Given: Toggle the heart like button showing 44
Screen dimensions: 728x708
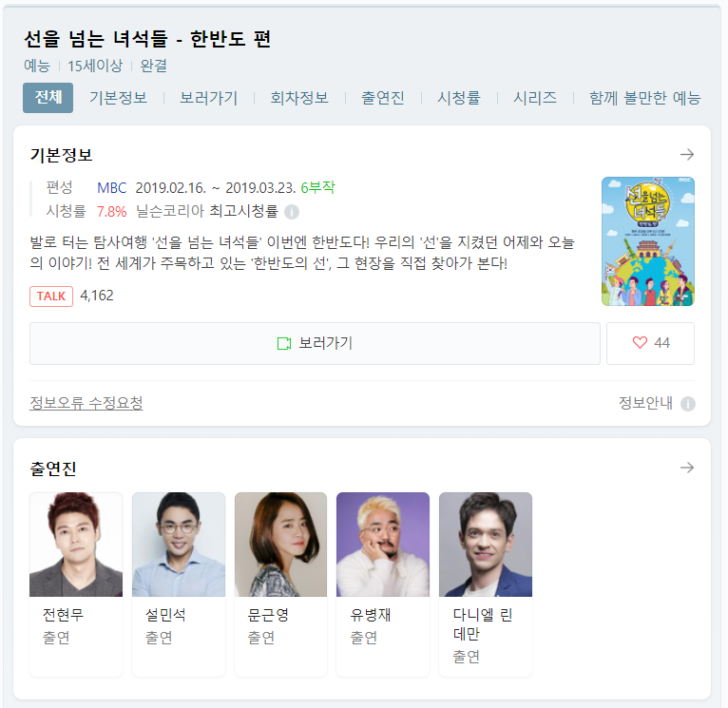Looking at the screenshot, I should click(x=650, y=343).
